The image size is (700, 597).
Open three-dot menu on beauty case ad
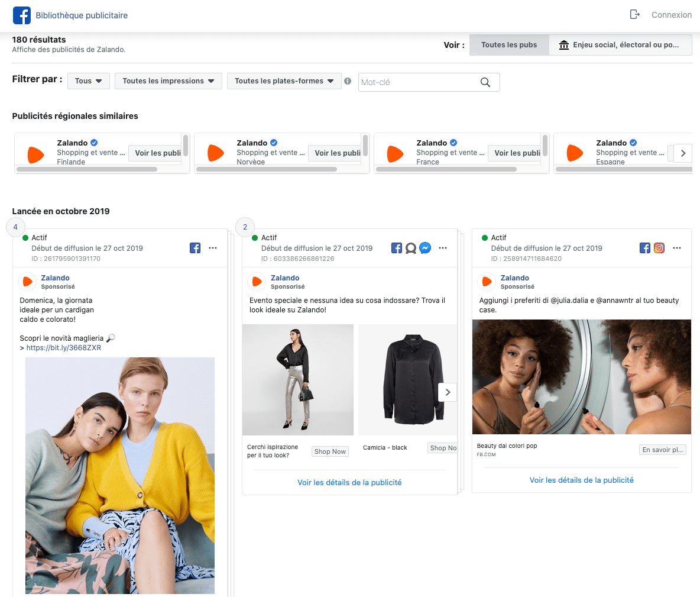[677, 248]
